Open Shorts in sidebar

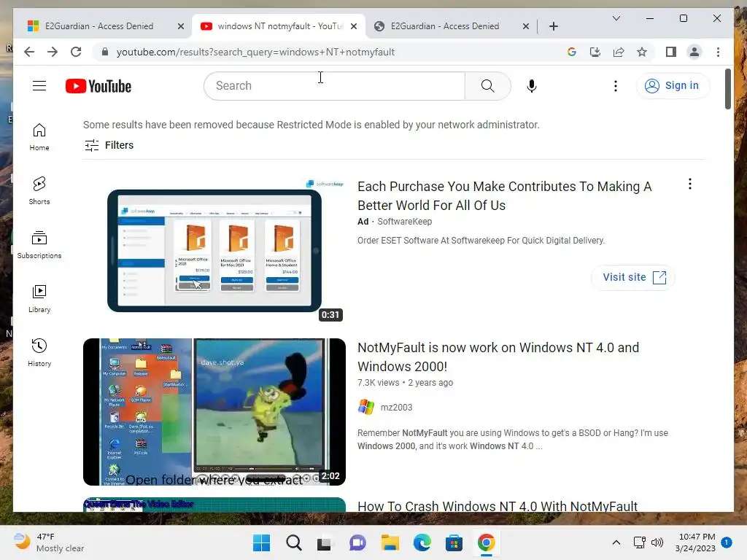click(39, 190)
